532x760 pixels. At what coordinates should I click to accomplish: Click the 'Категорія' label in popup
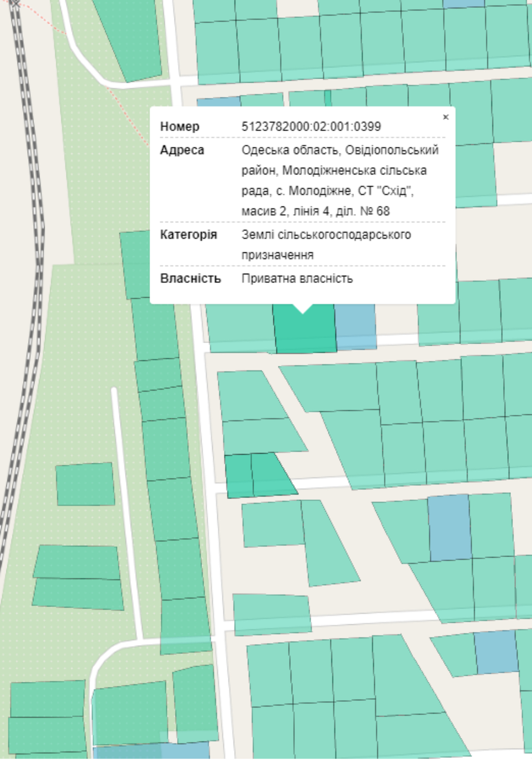[x=188, y=235]
